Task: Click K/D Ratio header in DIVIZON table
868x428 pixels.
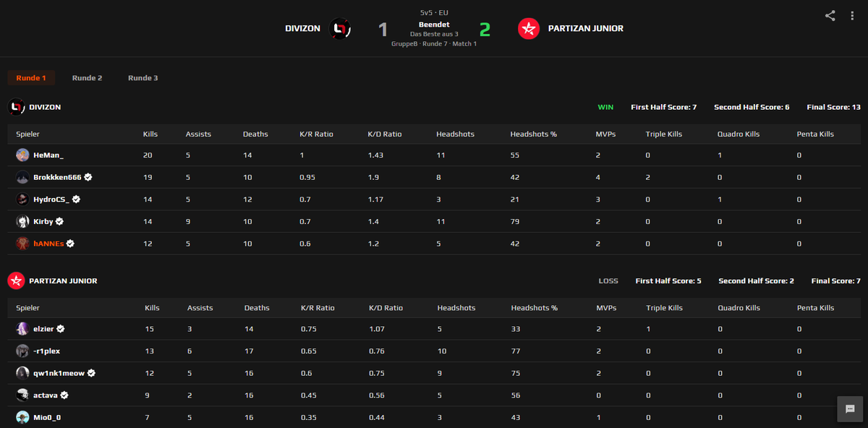Action: pyautogui.click(x=385, y=134)
